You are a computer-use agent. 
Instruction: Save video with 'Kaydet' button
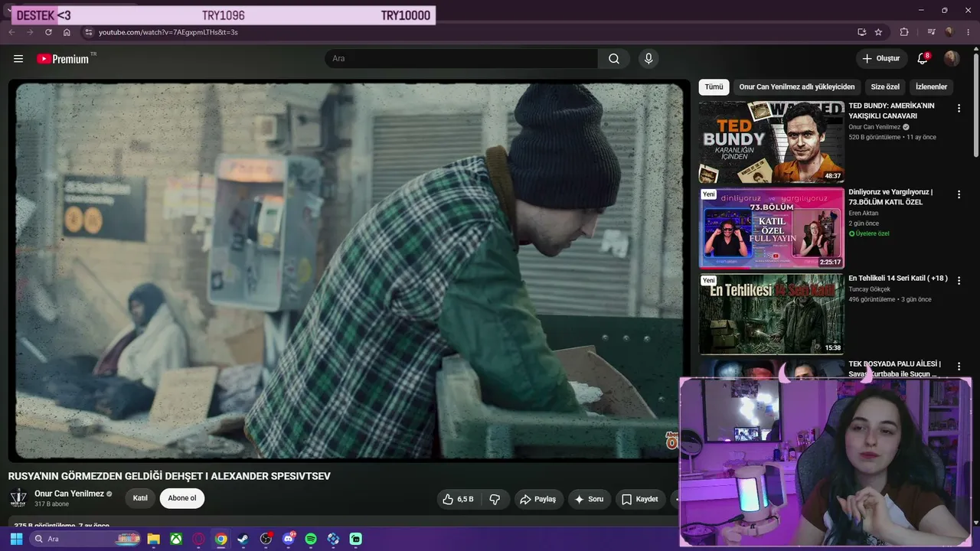640,499
